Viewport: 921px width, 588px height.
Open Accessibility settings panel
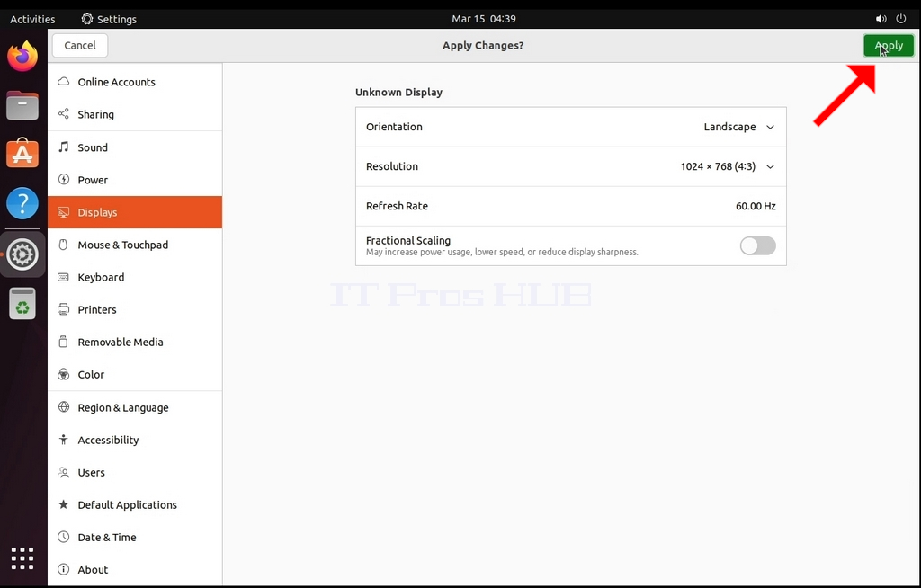135,440
